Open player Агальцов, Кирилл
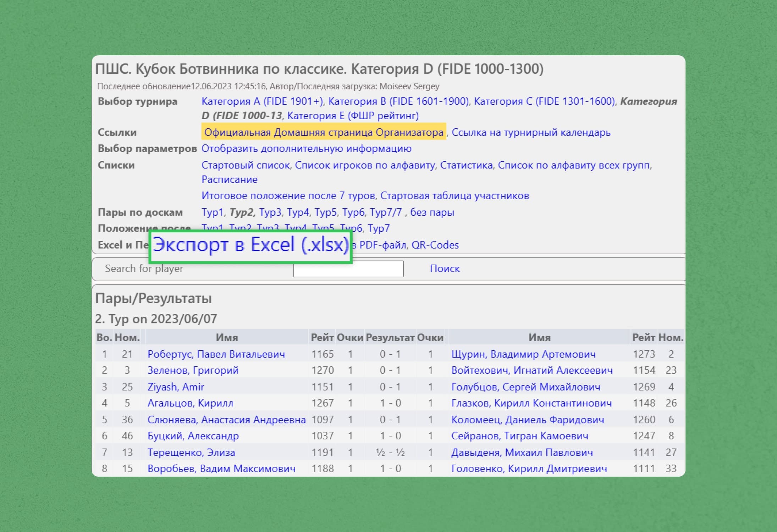The image size is (777, 532). point(191,403)
